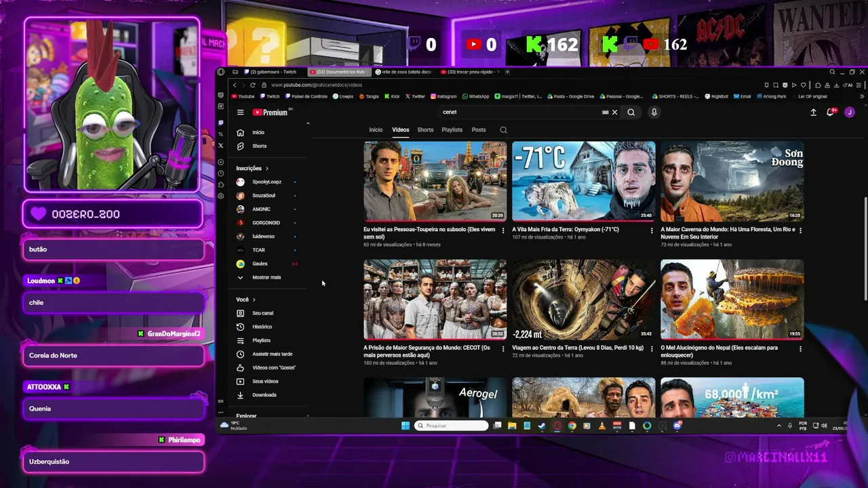This screenshot has height=488, width=868.
Task: Open the Gaules subscription channel
Action: 260,264
